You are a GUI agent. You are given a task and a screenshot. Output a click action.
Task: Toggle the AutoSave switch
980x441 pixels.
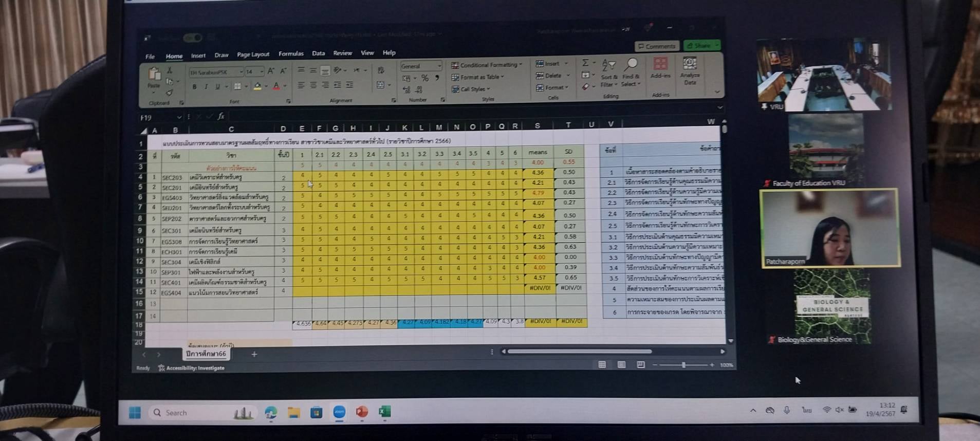(193, 38)
